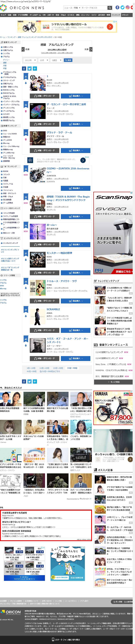
Task: Open the Facebook icon in the header
Action: (x=117, y=8)
